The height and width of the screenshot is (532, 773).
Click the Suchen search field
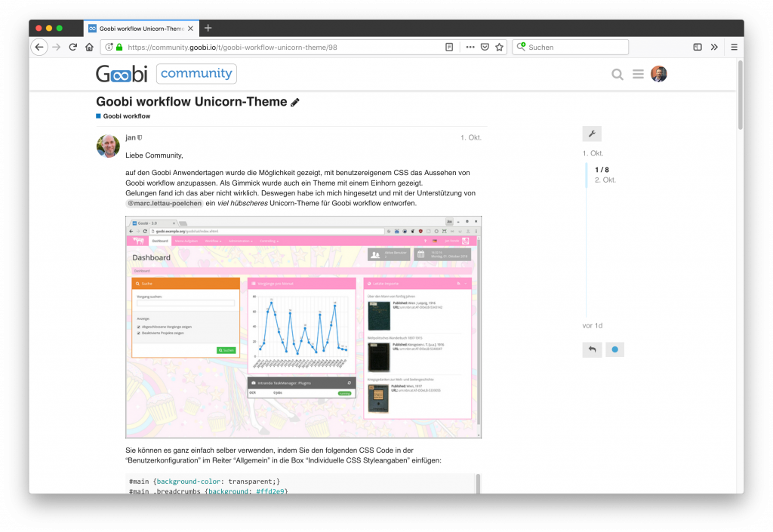point(571,48)
